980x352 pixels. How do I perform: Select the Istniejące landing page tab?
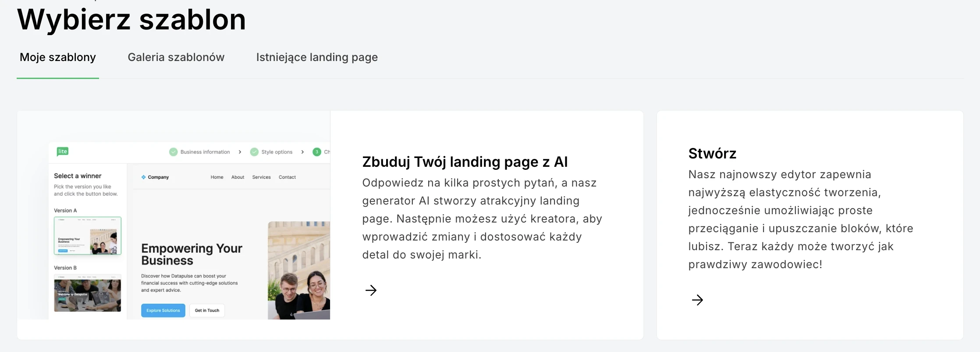(317, 57)
